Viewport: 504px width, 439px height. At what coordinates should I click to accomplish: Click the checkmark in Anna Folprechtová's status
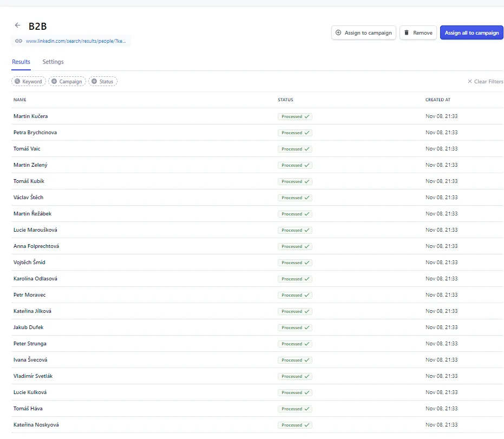(x=307, y=246)
